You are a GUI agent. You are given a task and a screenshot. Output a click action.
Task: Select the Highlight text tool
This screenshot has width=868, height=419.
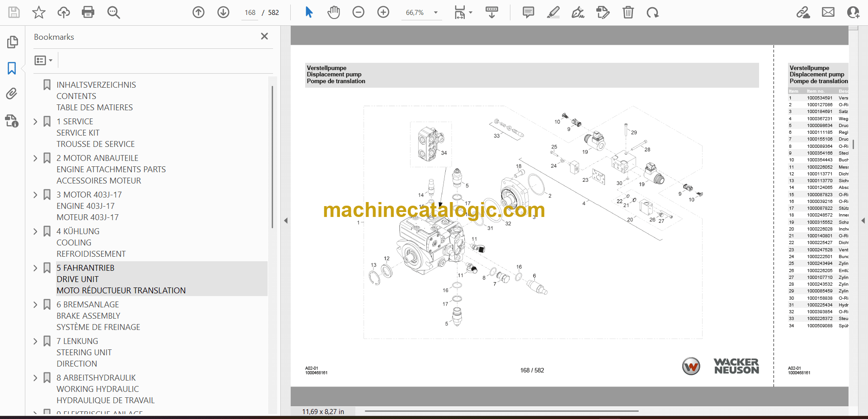pos(553,12)
